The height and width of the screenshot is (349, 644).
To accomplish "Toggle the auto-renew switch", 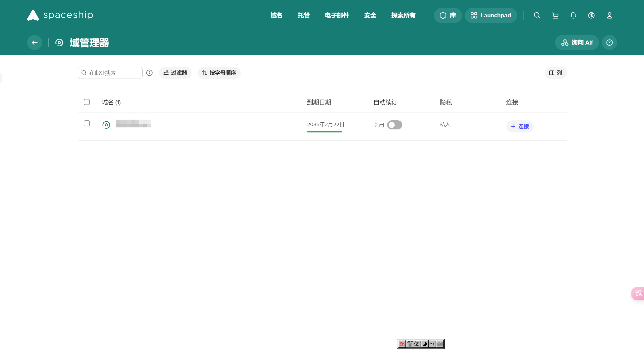I will 394,125.
